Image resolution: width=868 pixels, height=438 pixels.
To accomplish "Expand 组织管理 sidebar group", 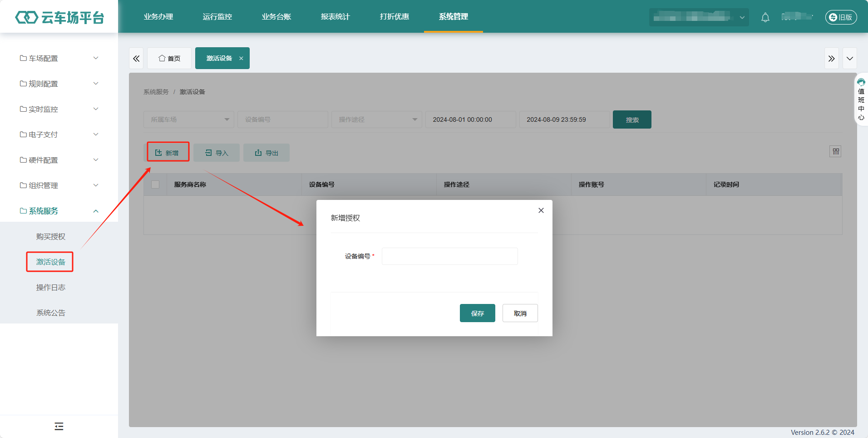I will pos(59,185).
